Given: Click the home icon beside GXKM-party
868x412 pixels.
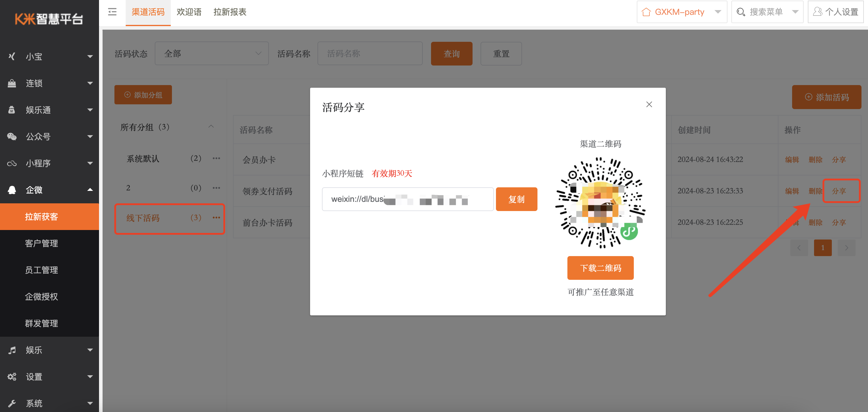Looking at the screenshot, I should coord(646,12).
